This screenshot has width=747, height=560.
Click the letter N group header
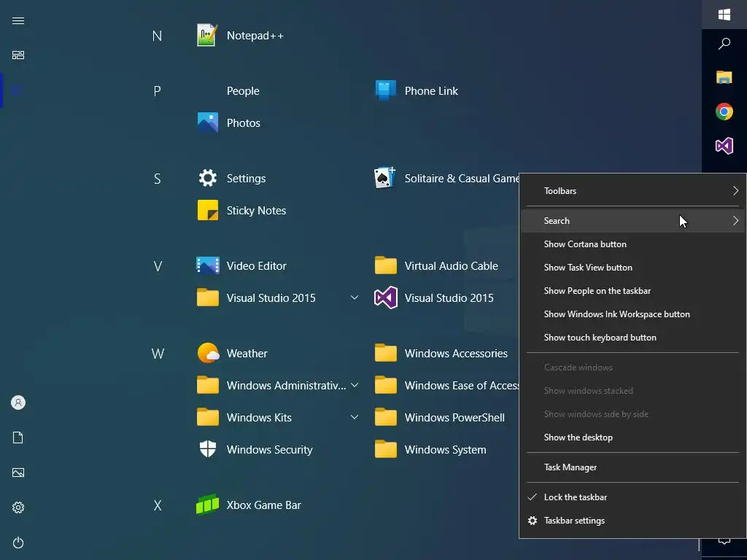pyautogui.click(x=158, y=36)
